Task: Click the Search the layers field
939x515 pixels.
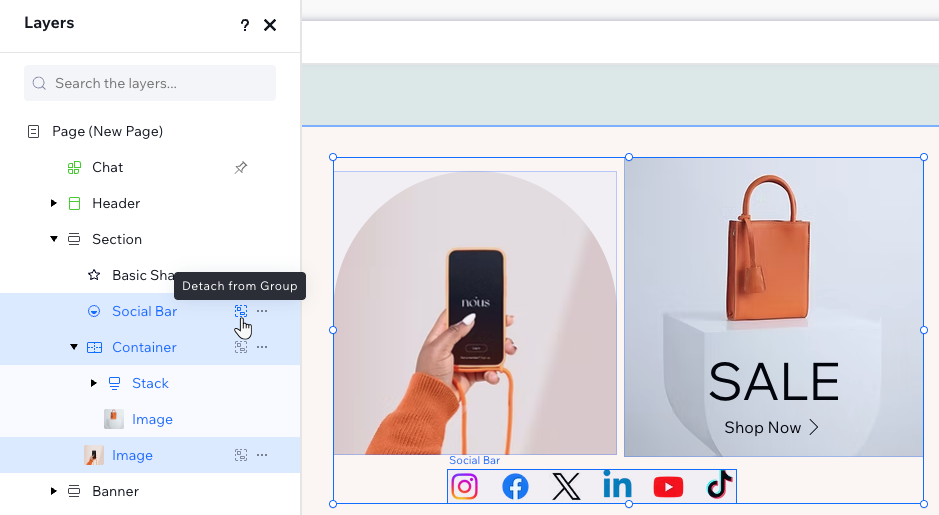Action: [x=150, y=83]
